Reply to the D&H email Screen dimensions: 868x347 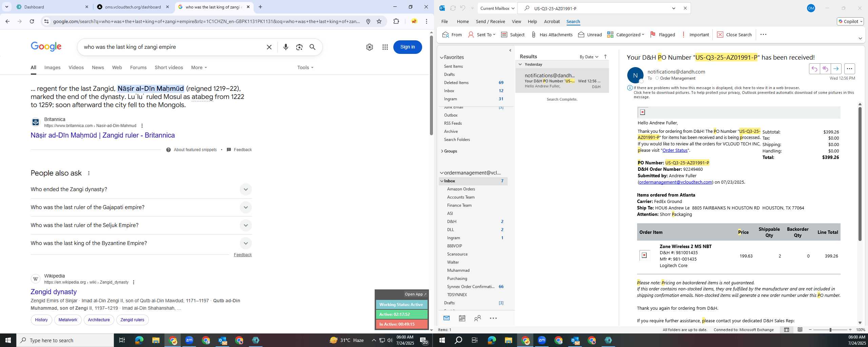click(814, 69)
